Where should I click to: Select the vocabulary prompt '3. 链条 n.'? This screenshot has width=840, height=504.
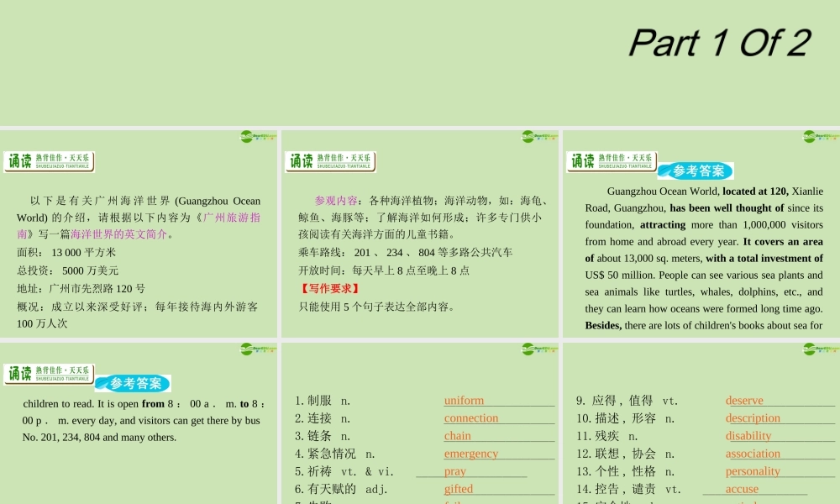[x=323, y=436]
